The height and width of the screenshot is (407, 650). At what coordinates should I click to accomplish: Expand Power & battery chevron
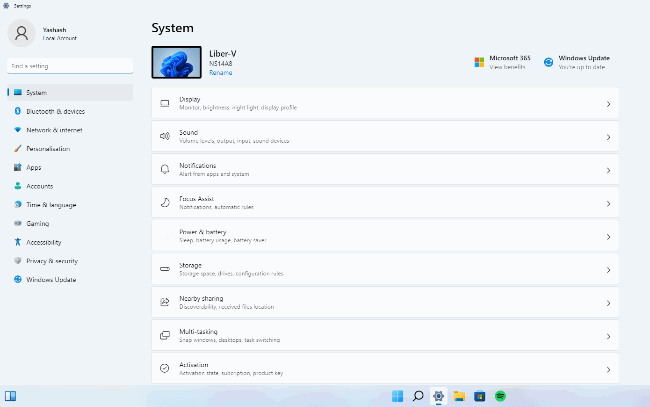tap(608, 237)
